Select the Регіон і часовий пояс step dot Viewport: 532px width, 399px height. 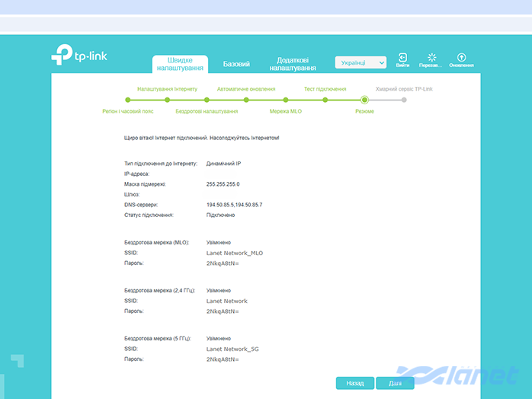(x=128, y=100)
